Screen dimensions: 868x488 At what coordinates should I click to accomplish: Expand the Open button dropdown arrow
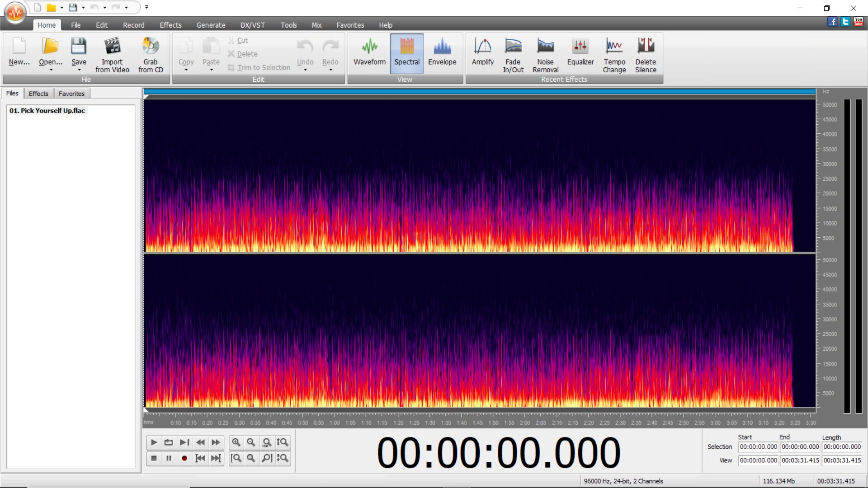coord(51,70)
